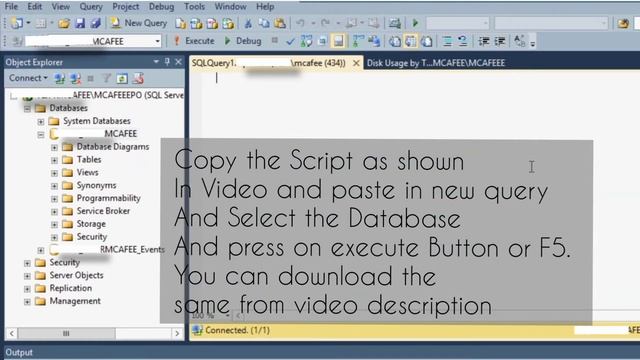Screen dimensions: 640x360
Task: Click the Save floppy disk icon
Action: 80,23
